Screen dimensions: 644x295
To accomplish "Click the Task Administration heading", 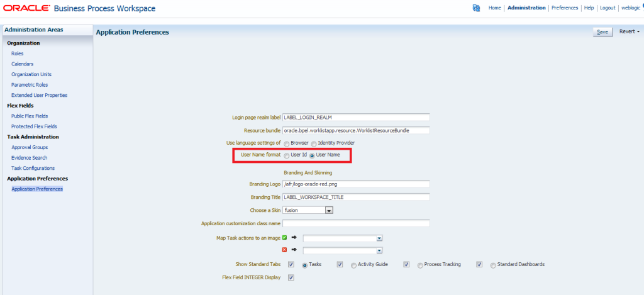I will pyautogui.click(x=33, y=137).
